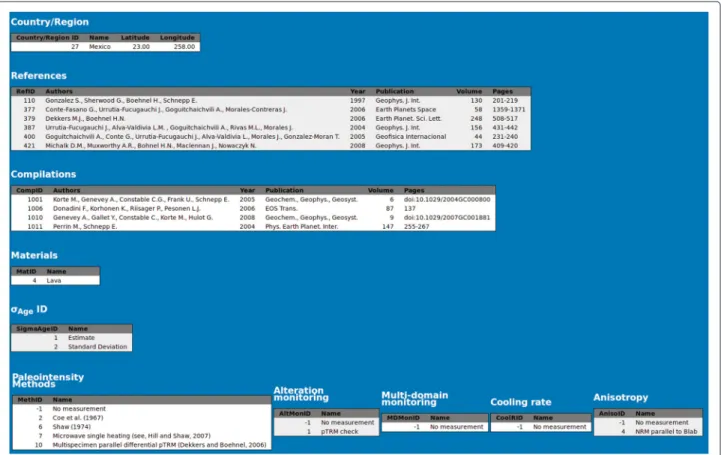Click the Materials section heading
Image resolution: width=721 pixels, height=455 pixels.
34,256
